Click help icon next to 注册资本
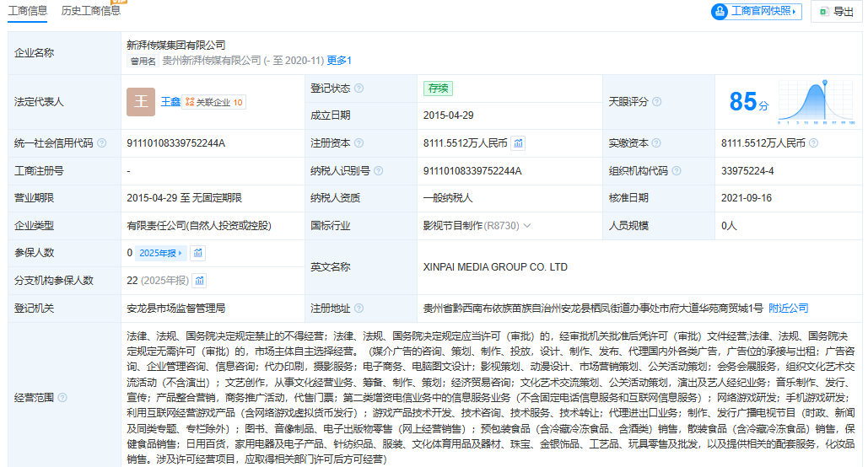The image size is (868, 467). pyautogui.click(x=359, y=143)
